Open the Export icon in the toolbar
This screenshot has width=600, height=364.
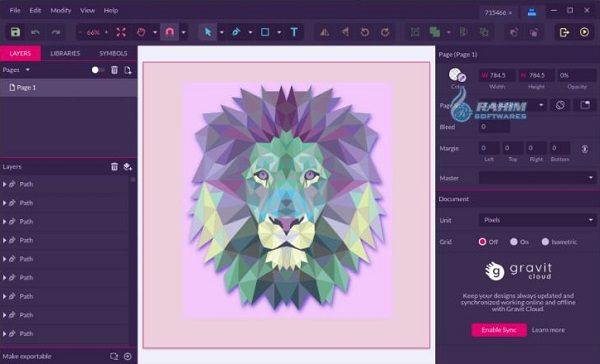[564, 33]
